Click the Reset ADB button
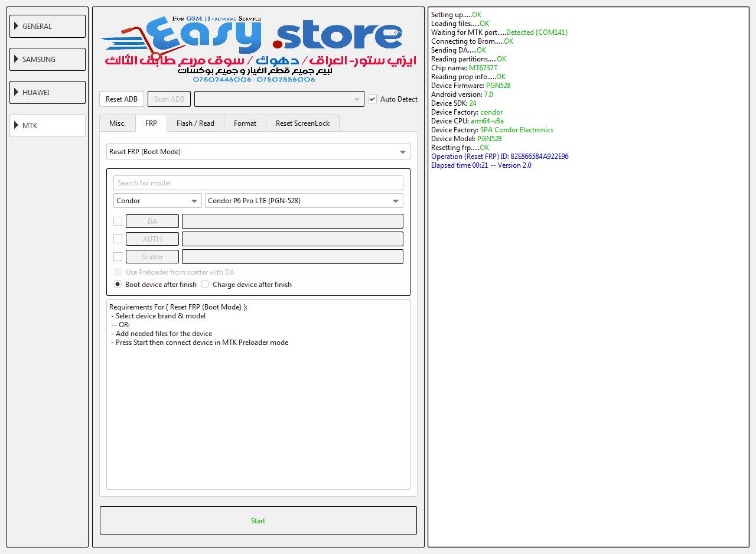The width and height of the screenshot is (756, 554). pos(122,99)
